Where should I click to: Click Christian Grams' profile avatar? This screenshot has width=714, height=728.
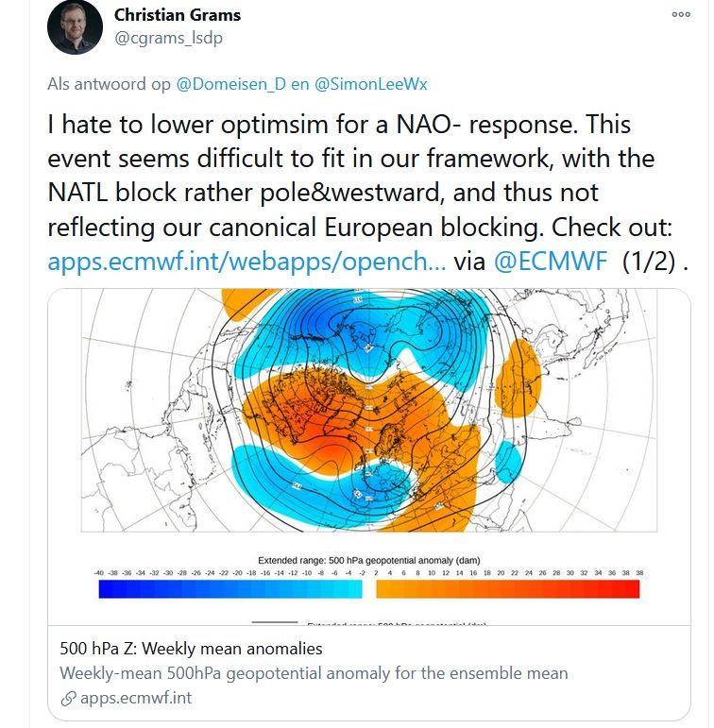point(75,27)
